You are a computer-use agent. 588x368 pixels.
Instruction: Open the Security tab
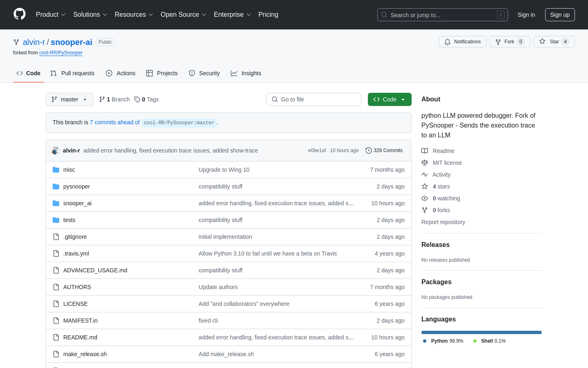coord(204,73)
